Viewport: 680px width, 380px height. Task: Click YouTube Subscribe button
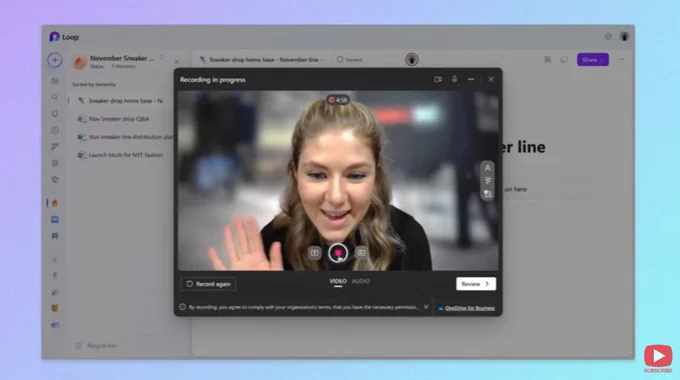coord(658,358)
